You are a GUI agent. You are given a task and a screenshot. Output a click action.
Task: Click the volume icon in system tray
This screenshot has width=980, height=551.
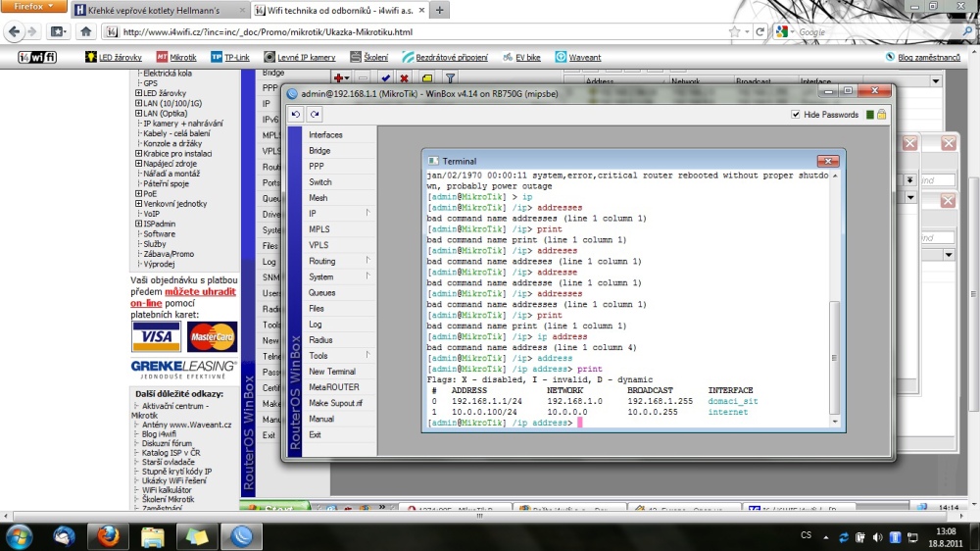tap(877, 537)
